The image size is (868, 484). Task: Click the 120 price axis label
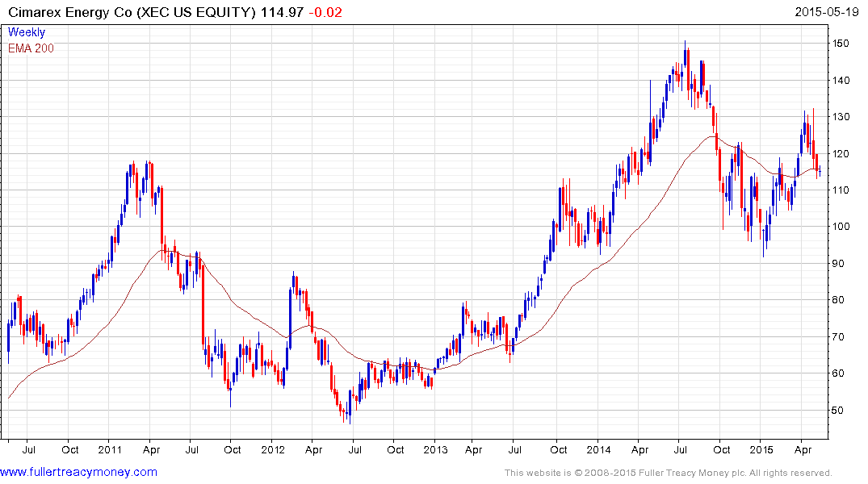pos(841,154)
